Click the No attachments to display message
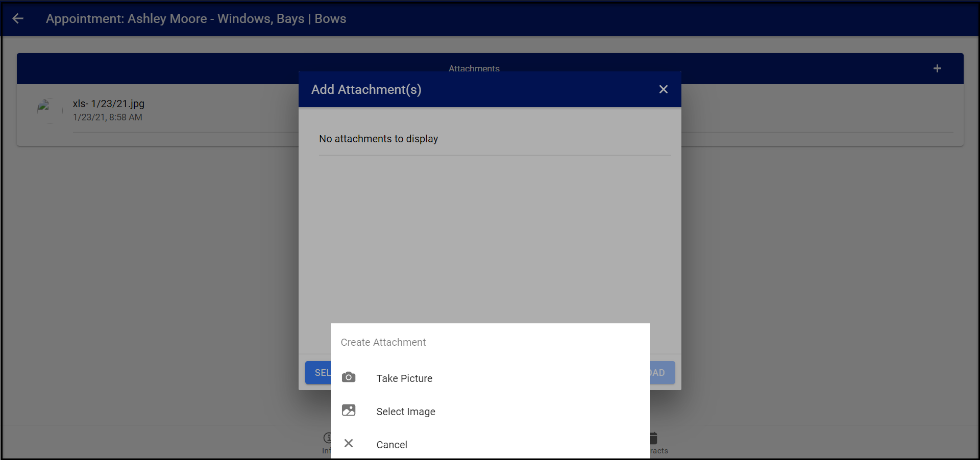 (x=379, y=139)
